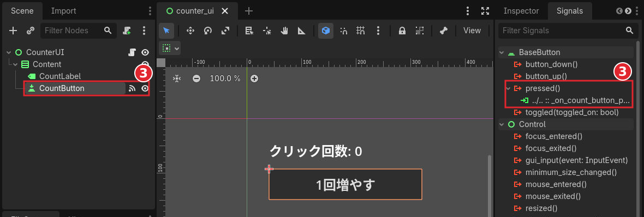Collapse the pressed() signal connections
Image resolution: width=644 pixels, height=217 pixels.
[509, 88]
